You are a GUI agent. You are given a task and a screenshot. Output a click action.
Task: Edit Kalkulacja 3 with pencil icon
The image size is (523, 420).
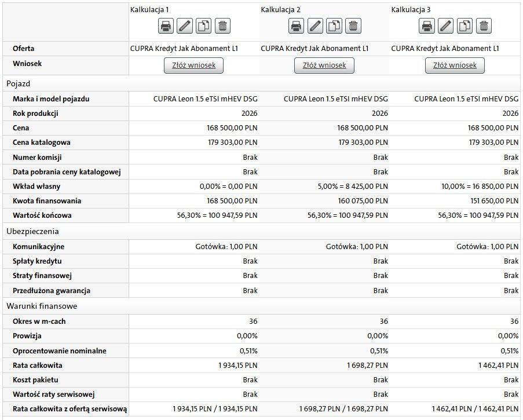445,25
